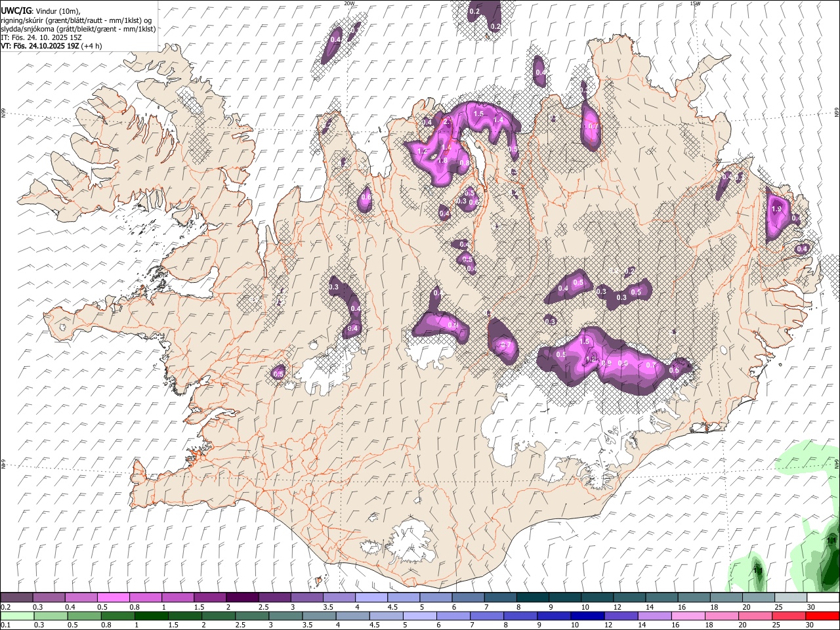Click the '1.8' value in the northern snow band
Image resolution: width=840 pixels, height=630 pixels.
tap(442, 160)
